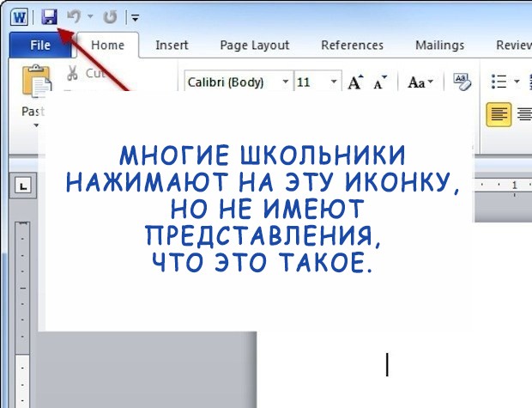Click the tab stop selector on ruler

coord(23,185)
